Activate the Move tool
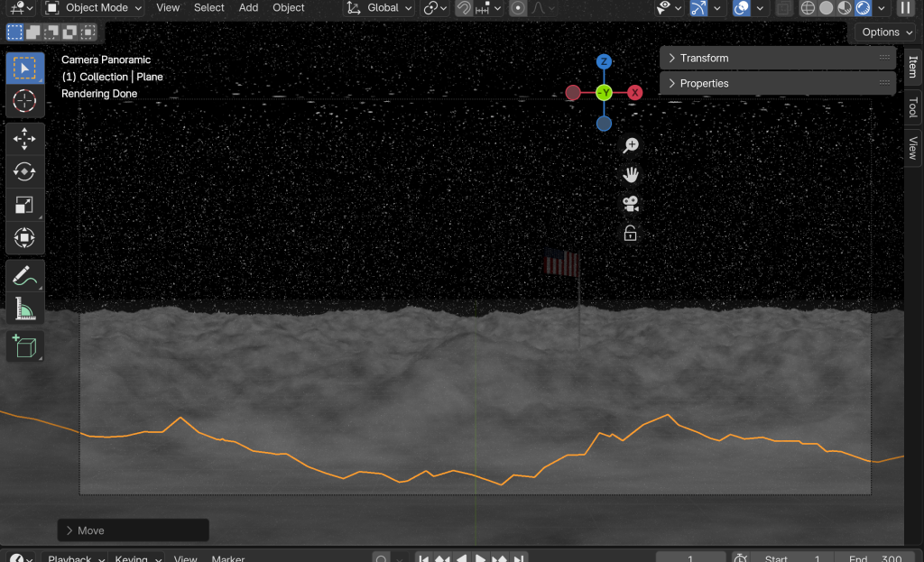The image size is (924, 562). pos(24,138)
